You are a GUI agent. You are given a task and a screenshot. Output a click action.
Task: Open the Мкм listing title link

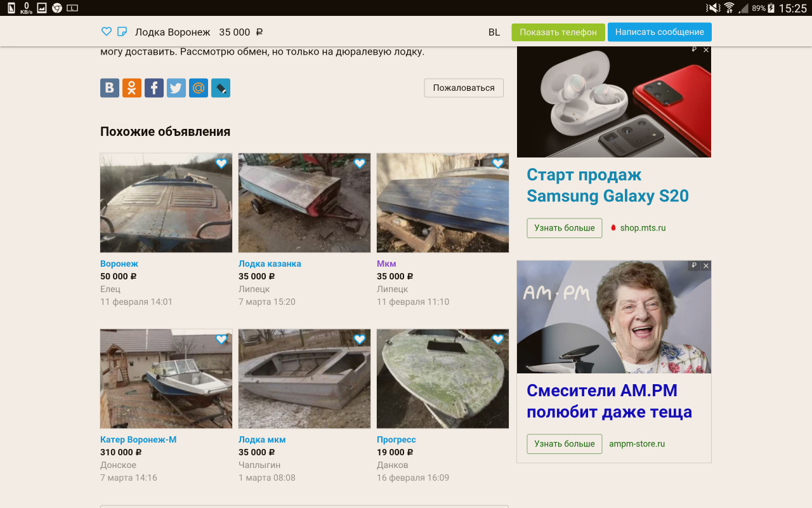(x=386, y=264)
